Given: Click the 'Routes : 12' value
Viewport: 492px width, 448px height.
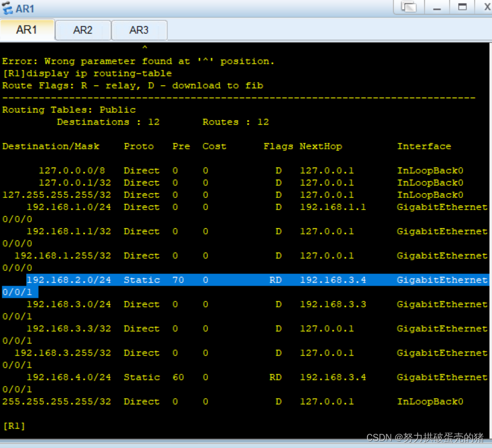Looking at the screenshot, I should (236, 122).
